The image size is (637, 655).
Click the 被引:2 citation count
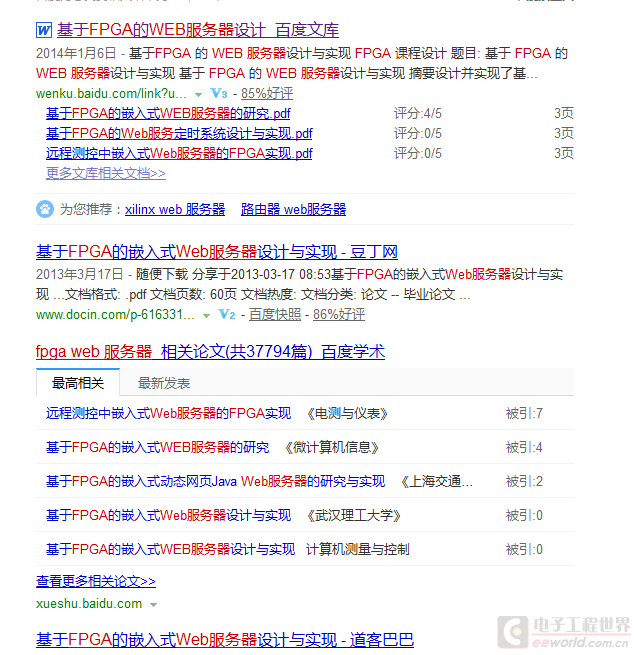tap(524, 481)
